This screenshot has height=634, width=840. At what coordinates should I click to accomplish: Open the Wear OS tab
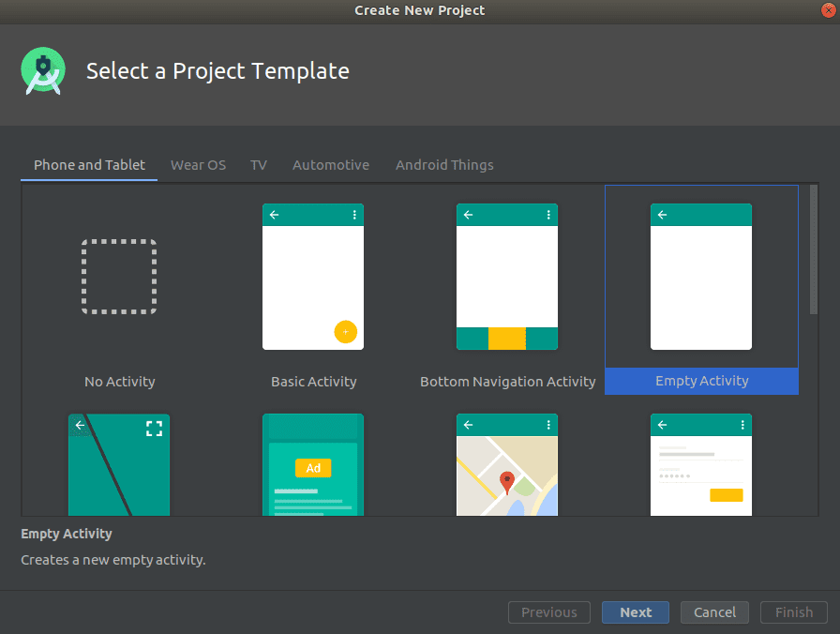click(198, 165)
